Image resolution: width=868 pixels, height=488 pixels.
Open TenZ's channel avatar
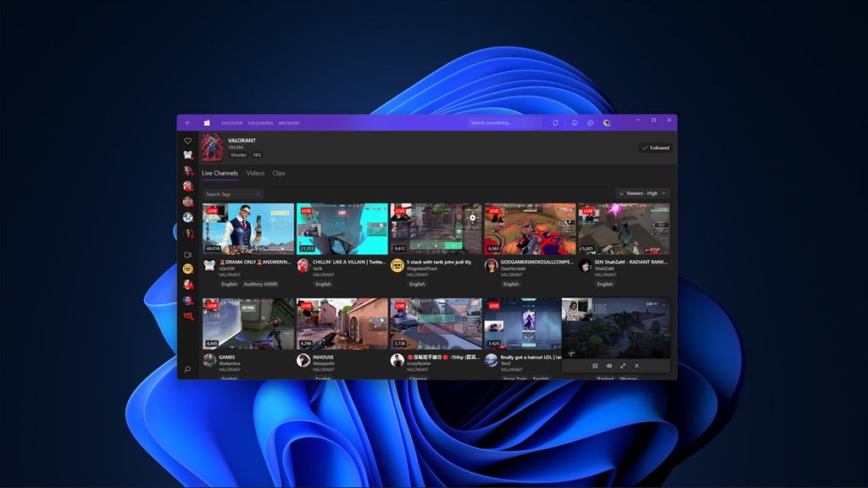click(491, 361)
